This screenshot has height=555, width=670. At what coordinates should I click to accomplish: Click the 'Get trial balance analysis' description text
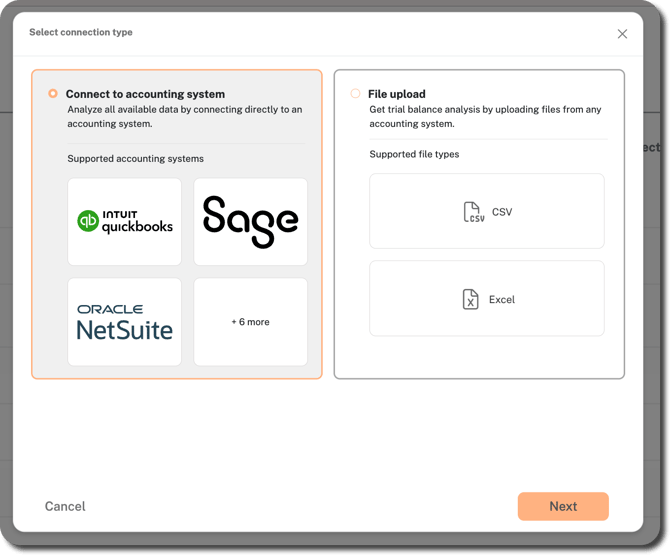tap(485, 116)
